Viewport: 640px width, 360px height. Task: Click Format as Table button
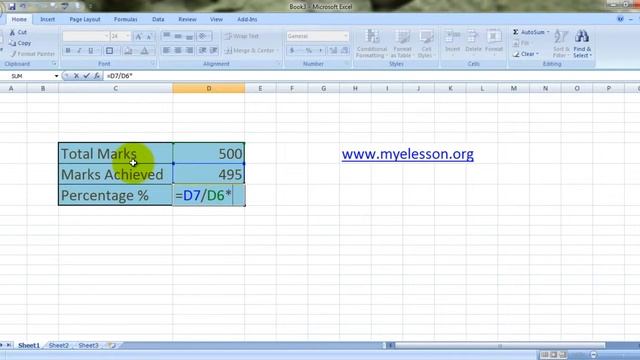point(402,43)
